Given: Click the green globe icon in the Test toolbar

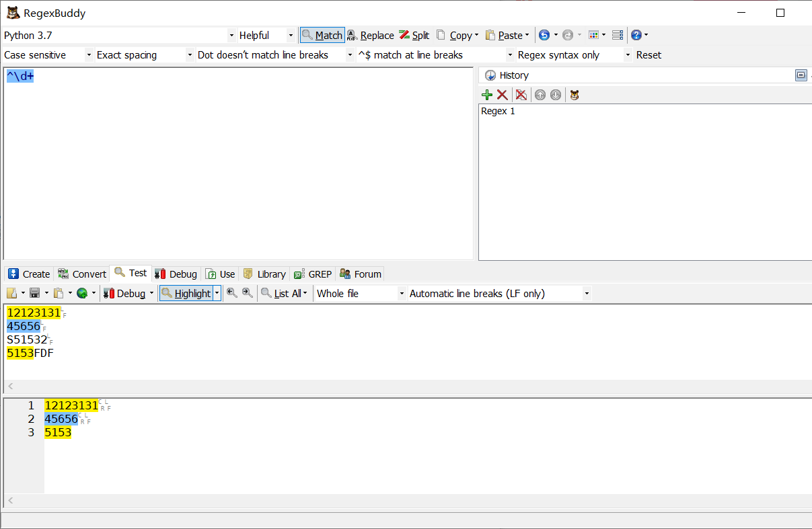Looking at the screenshot, I should (x=82, y=293).
